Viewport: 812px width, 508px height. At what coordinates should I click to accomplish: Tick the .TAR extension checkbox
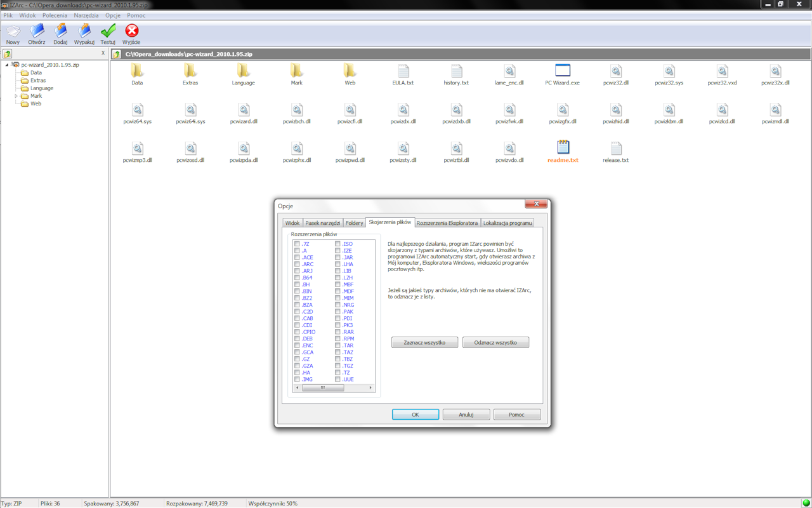pos(337,345)
